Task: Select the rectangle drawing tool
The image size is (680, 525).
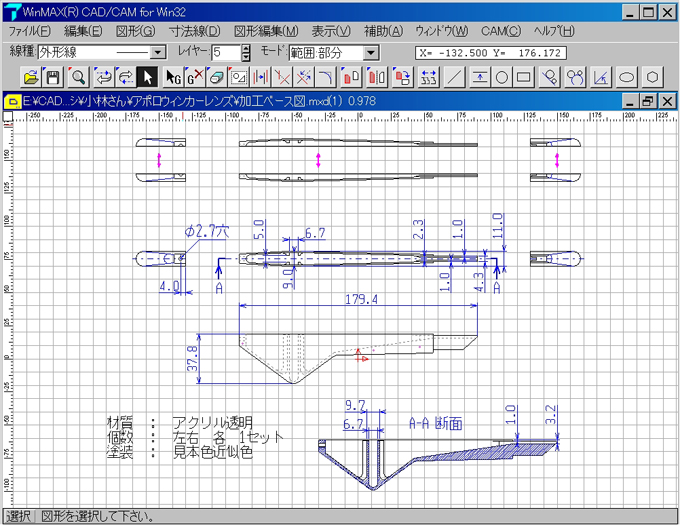Action: point(523,77)
